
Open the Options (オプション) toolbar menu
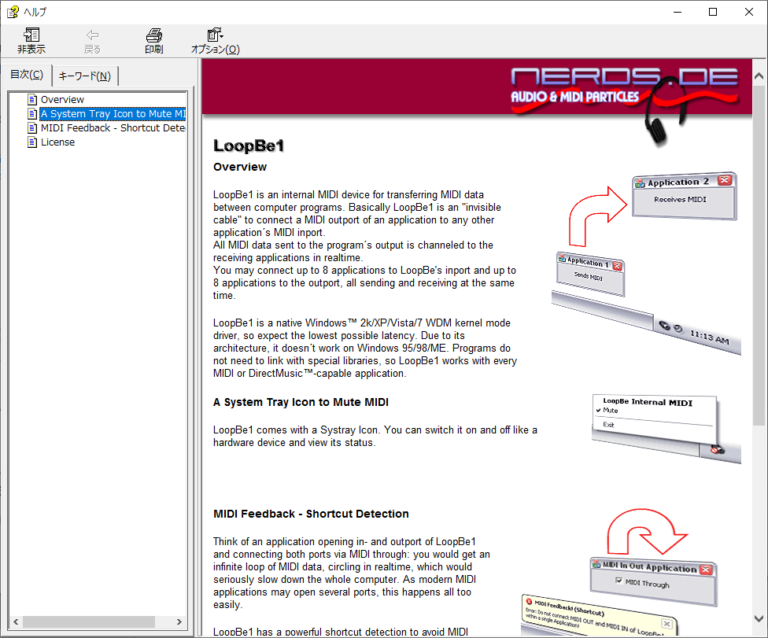(x=215, y=40)
